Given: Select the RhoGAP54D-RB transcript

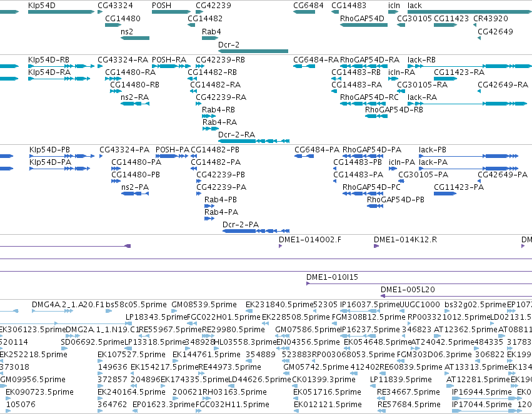Looking at the screenshot, I should pyautogui.click(x=376, y=116).
